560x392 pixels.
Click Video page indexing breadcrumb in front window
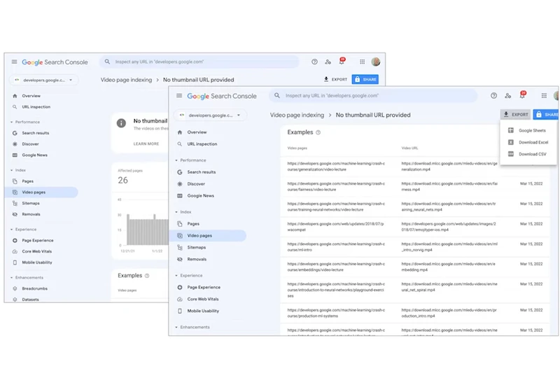297,115
